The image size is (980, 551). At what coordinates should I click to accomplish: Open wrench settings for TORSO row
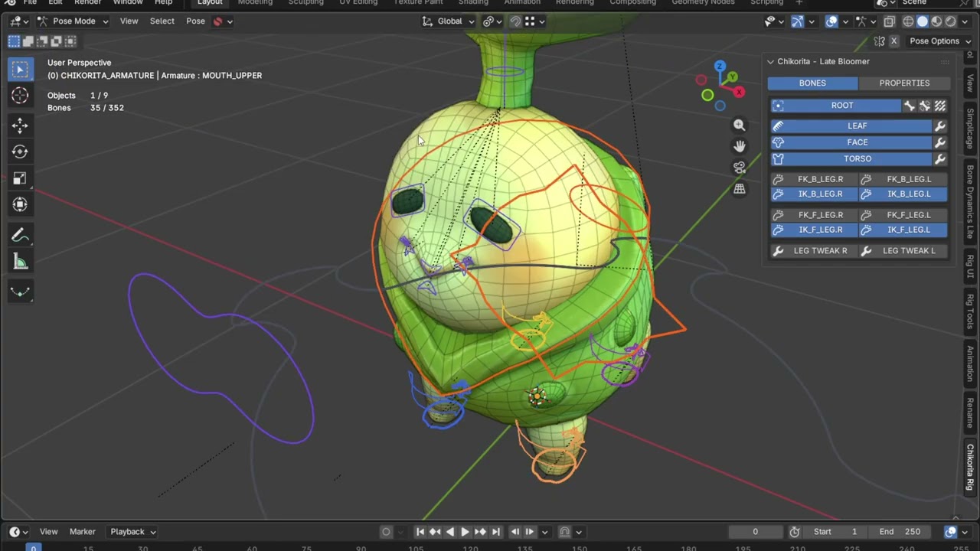tap(940, 159)
